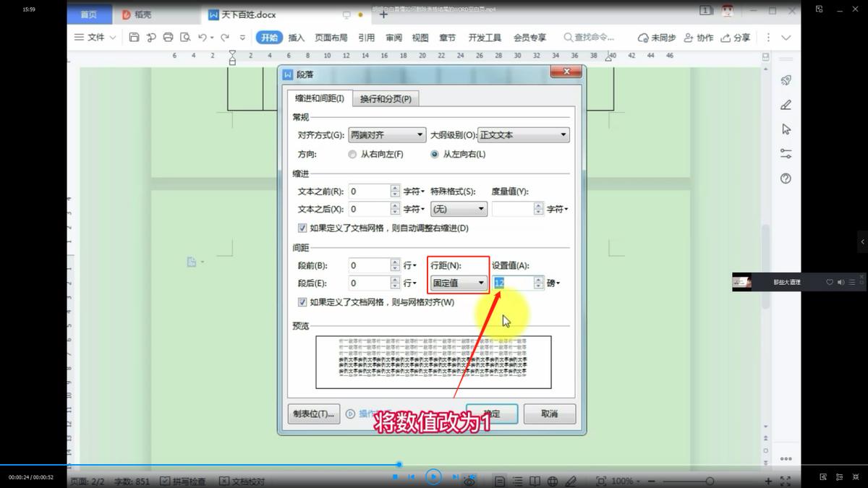Open the Help question mark icon in right sidebar
Screen dimensions: 868x488
[786, 178]
